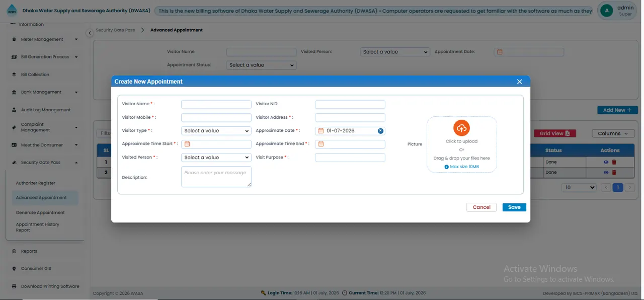Click the Visit Purpose input field
644x300 pixels.
click(x=350, y=158)
